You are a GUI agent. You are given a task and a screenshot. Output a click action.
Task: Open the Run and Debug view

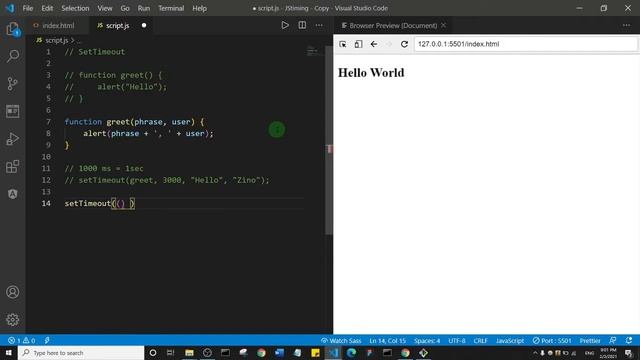click(x=13, y=139)
